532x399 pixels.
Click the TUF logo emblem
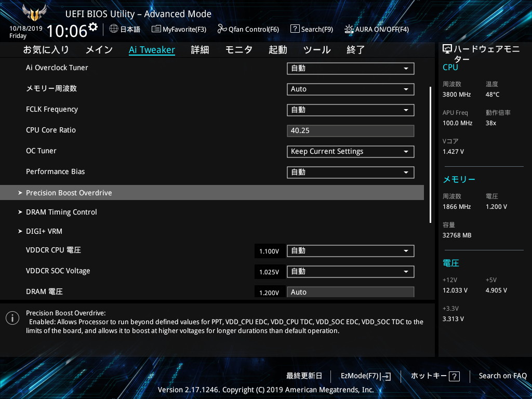tap(34, 12)
